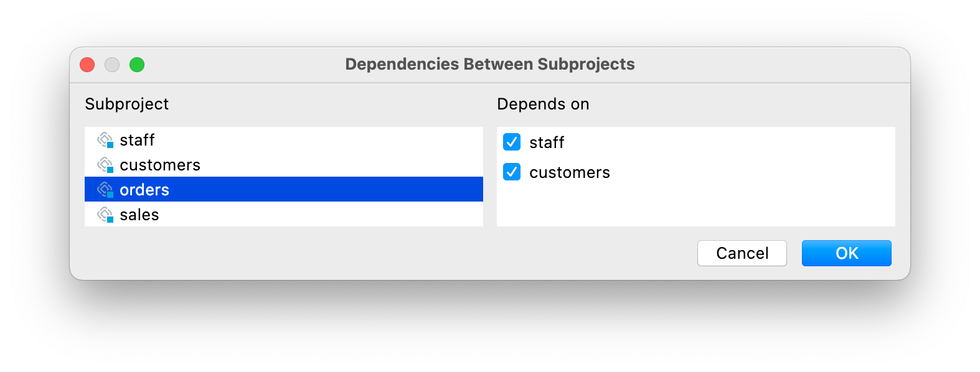Click the sales subproject icon
Viewport: 980px width, 372px height.
(105, 215)
